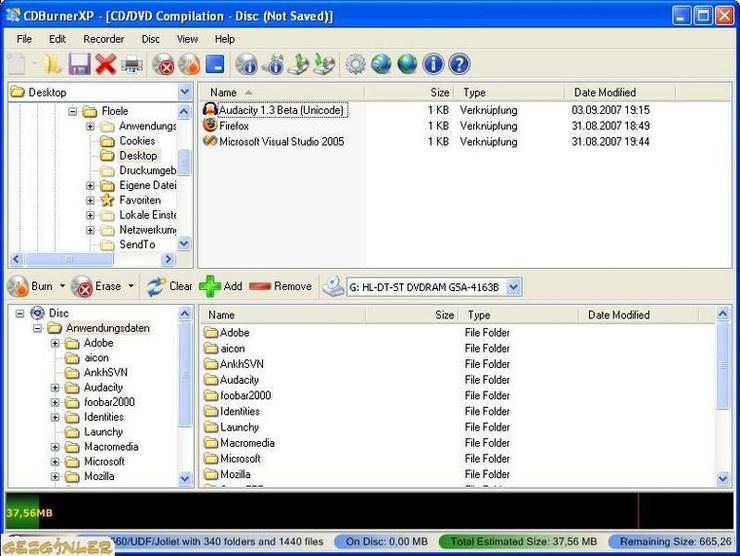Open the Recorder menu
This screenshot has height=556, width=740.
pyautogui.click(x=103, y=39)
